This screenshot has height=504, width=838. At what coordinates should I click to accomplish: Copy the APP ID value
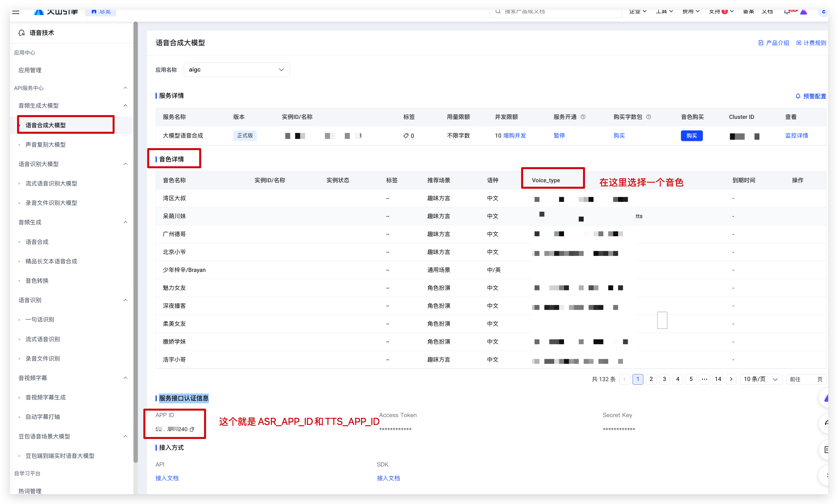pyautogui.click(x=192, y=429)
